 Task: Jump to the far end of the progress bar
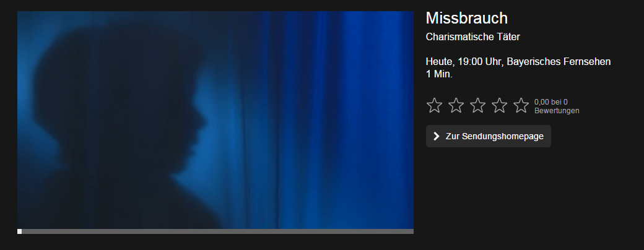tap(412, 231)
